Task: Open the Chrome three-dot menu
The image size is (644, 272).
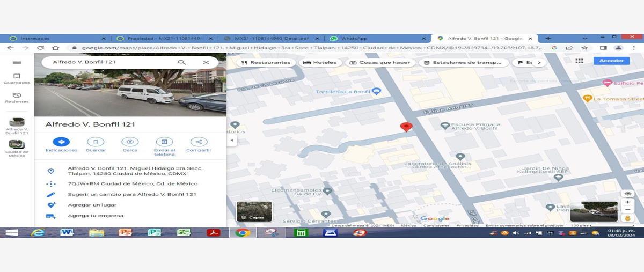Action: coord(634,48)
